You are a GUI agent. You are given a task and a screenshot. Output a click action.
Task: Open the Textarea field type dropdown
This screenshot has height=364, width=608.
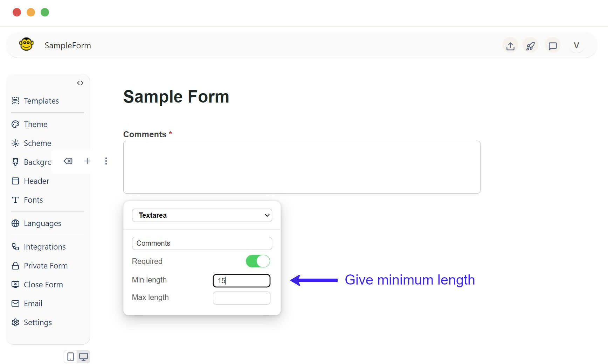(x=202, y=215)
